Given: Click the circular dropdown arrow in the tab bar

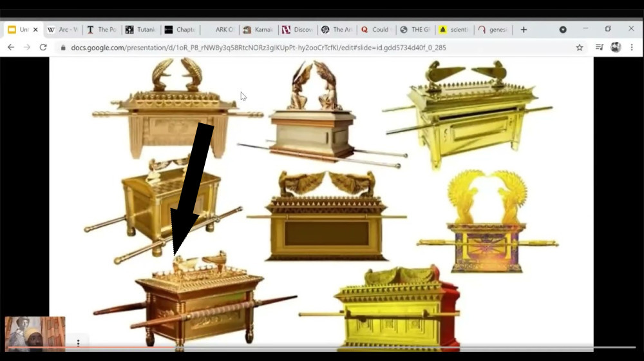Looking at the screenshot, I should click(x=563, y=30).
